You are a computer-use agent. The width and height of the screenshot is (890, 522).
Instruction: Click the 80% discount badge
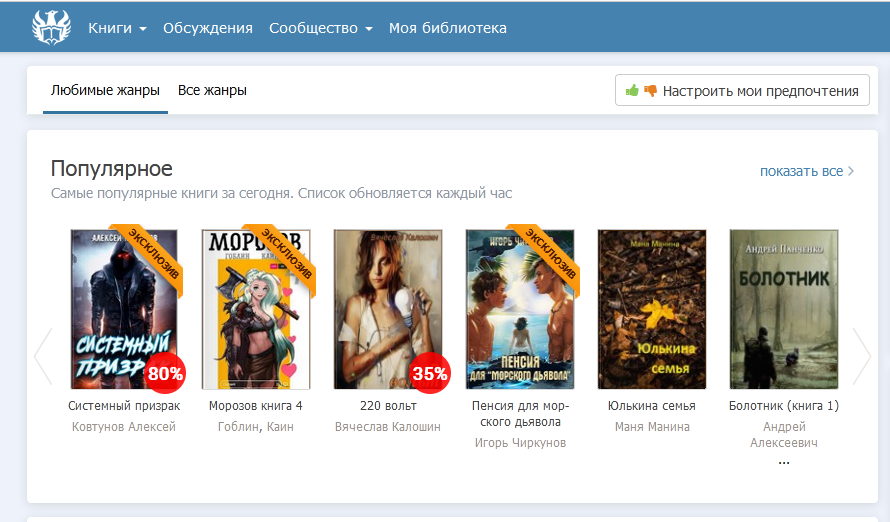click(165, 373)
